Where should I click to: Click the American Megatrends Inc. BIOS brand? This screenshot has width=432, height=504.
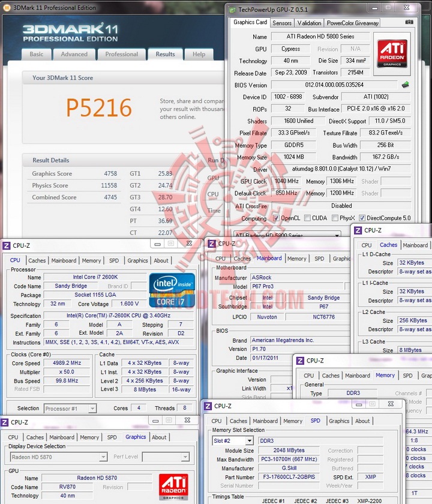pos(300,340)
